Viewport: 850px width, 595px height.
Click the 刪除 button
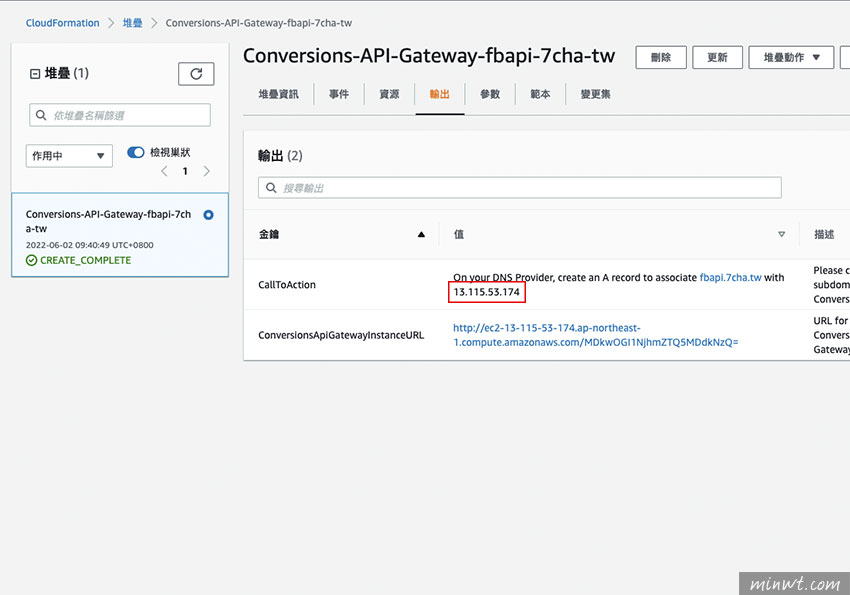pyautogui.click(x=661, y=57)
